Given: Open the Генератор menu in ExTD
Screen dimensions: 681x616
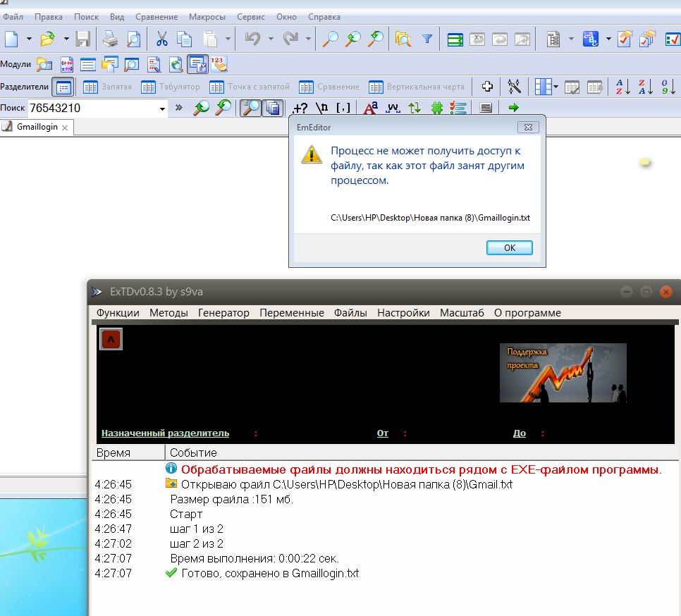Looking at the screenshot, I should tap(223, 313).
